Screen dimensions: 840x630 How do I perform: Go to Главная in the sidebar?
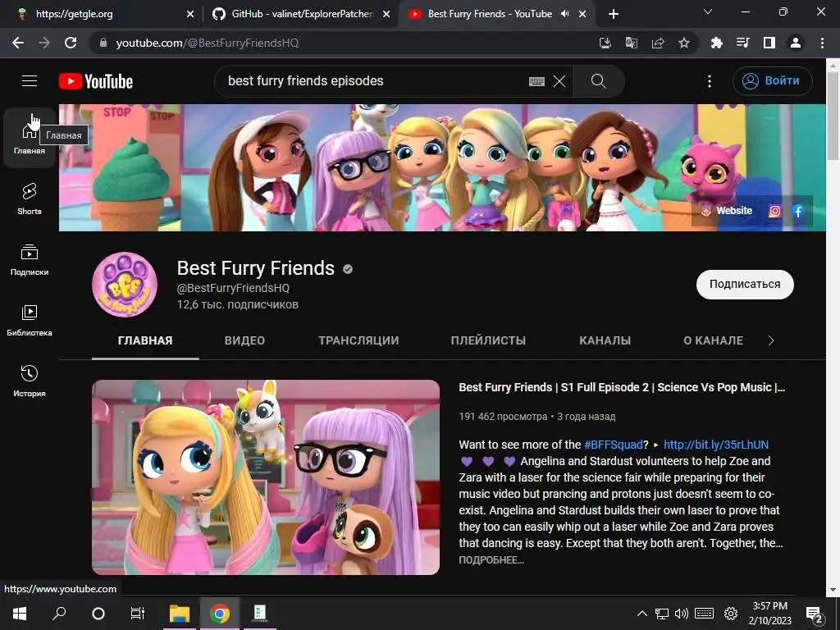[x=30, y=138]
